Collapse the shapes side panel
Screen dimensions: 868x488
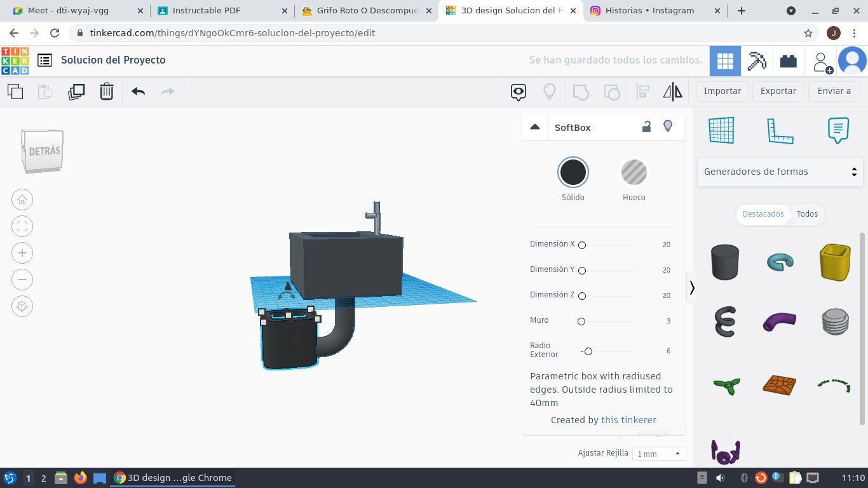pyautogui.click(x=692, y=288)
